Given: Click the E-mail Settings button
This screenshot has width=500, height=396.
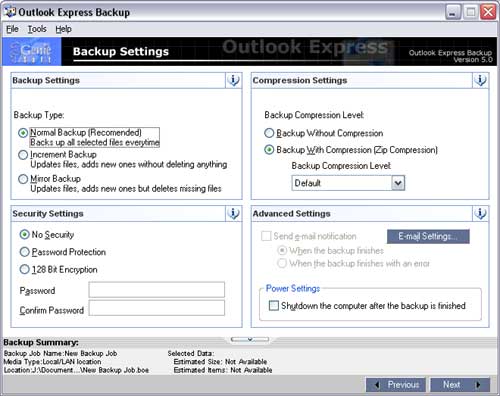Looking at the screenshot, I should pos(428,236).
